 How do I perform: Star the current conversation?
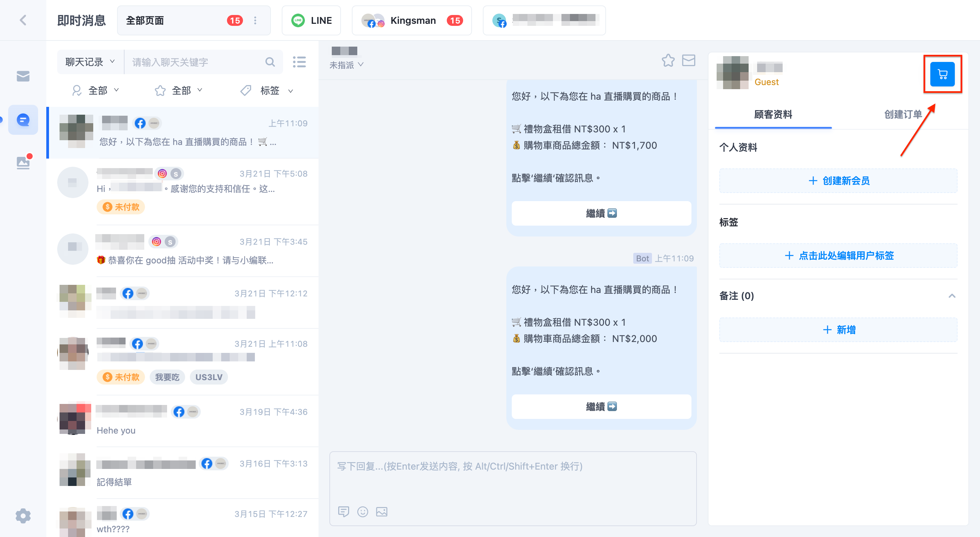click(668, 61)
